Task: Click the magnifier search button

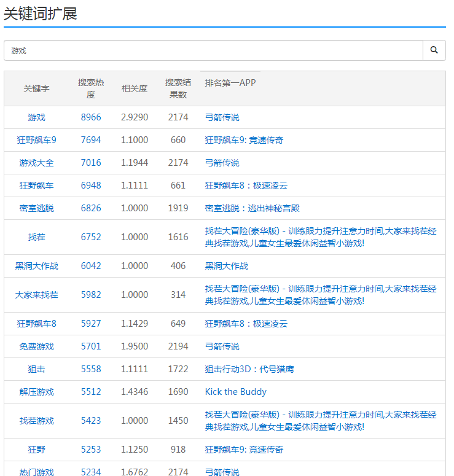Action: tap(434, 50)
